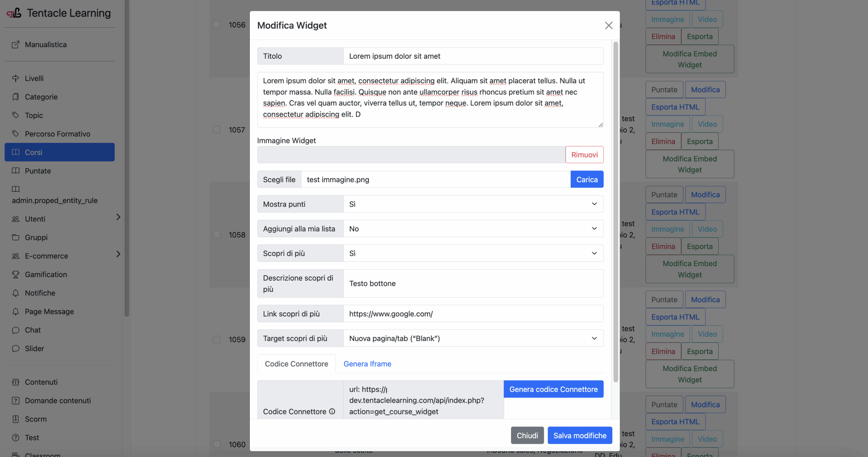Click the Gamification trophy icon
The width and height of the screenshot is (868, 457).
pyautogui.click(x=16, y=274)
